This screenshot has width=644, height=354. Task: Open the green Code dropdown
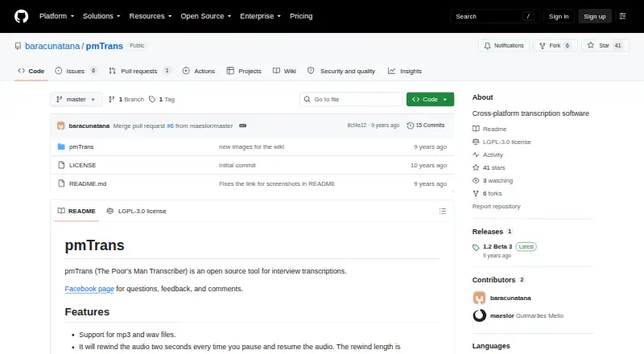click(430, 100)
